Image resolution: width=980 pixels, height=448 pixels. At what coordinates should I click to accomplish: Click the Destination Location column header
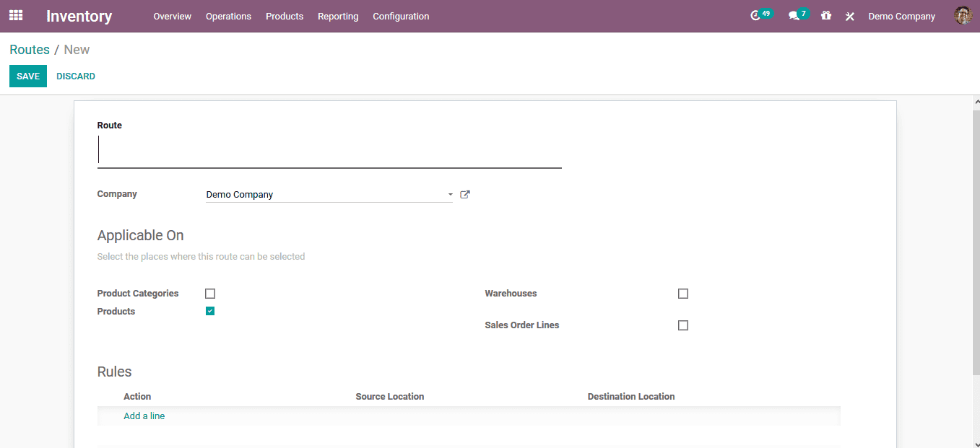(x=631, y=397)
